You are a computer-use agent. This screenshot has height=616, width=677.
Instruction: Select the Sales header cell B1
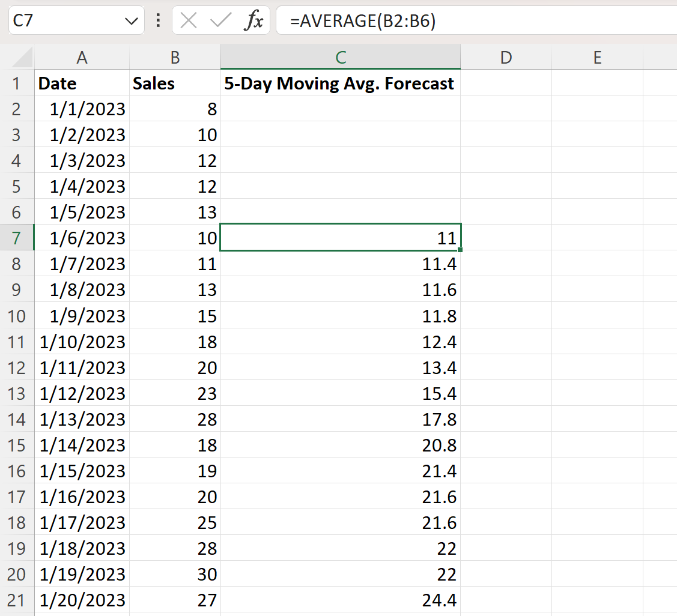click(x=174, y=83)
